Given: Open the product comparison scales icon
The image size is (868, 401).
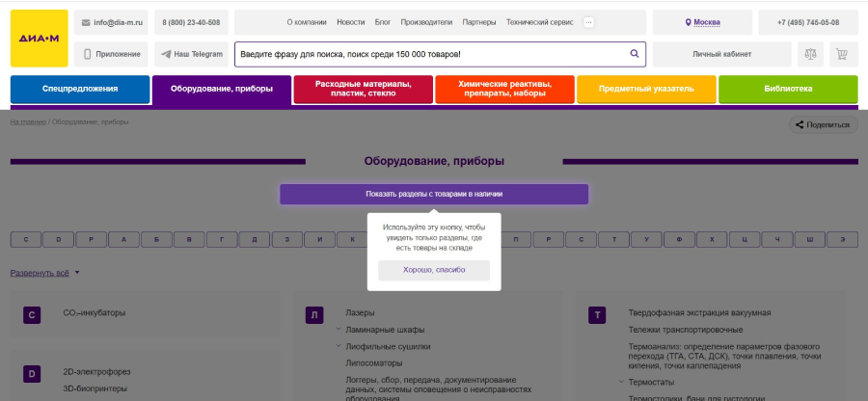Looking at the screenshot, I should coord(810,54).
